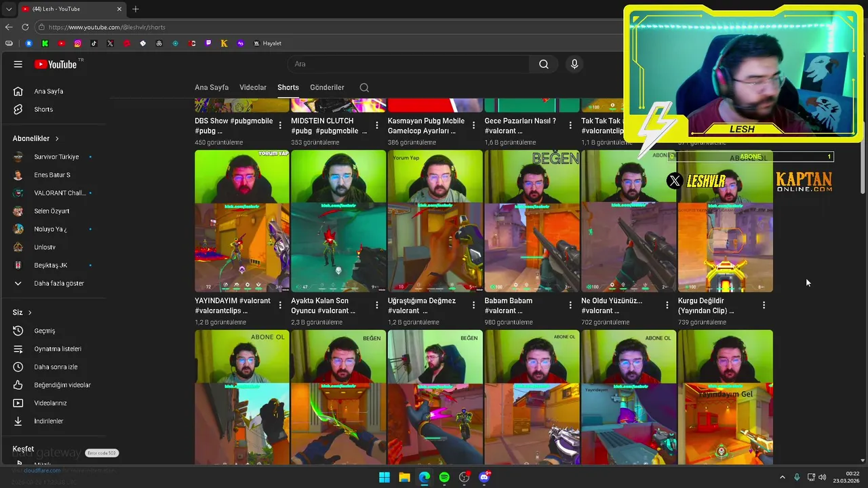The width and height of the screenshot is (868, 488).
Task: Open Twitch bookmark in bookmarks bar
Action: tap(208, 43)
